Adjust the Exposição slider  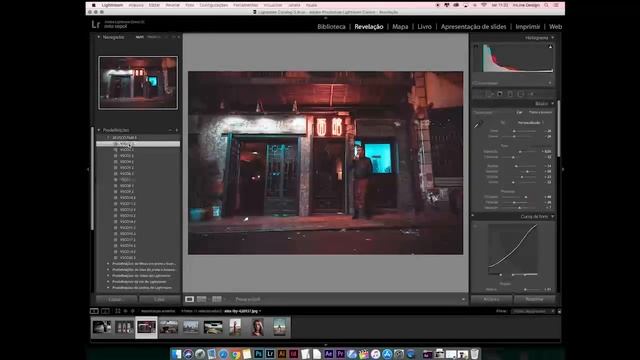[x=520, y=151]
